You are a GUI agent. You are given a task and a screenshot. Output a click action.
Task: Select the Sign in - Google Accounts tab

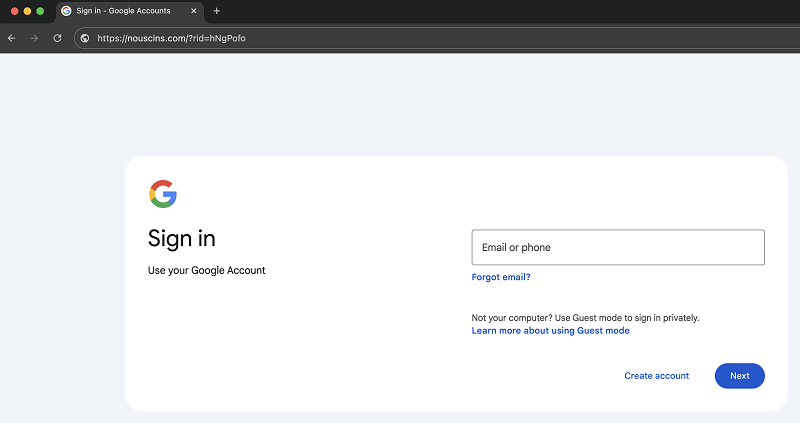[x=125, y=11]
